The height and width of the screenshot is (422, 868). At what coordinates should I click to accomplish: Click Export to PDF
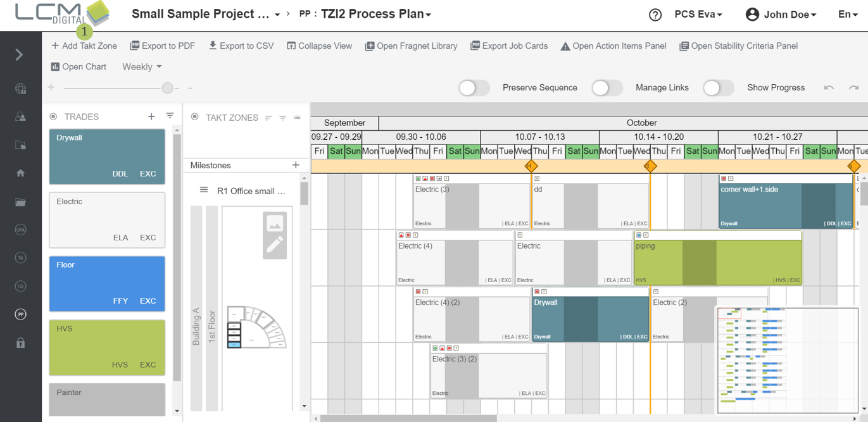point(162,46)
